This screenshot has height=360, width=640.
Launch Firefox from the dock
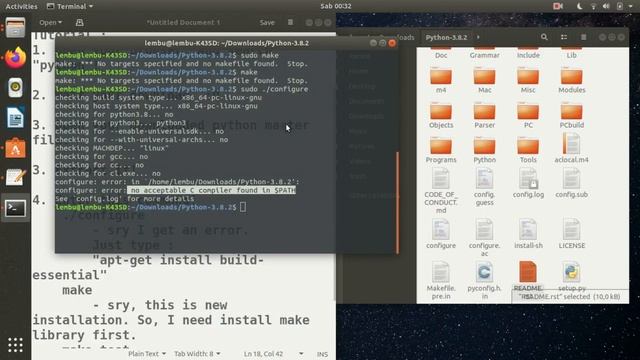pyautogui.click(x=15, y=57)
